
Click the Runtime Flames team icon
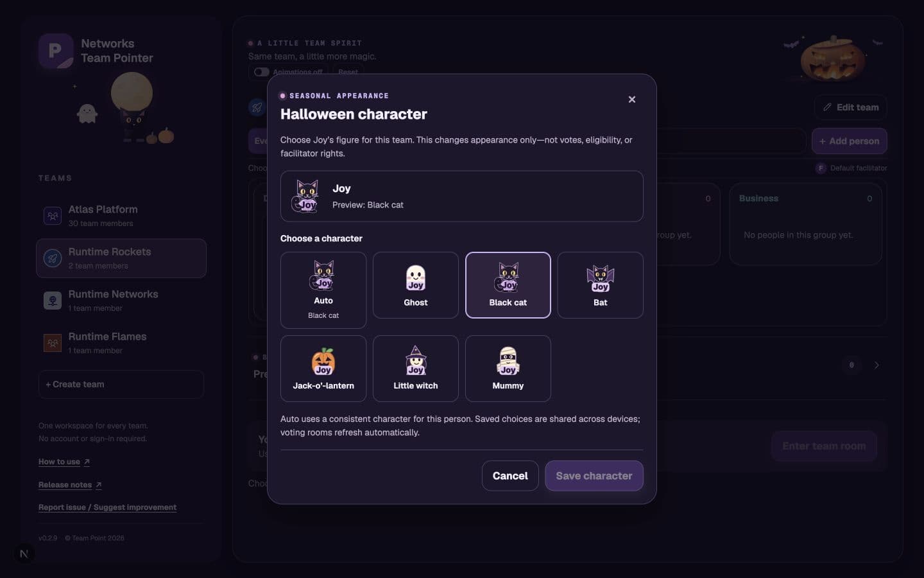click(x=53, y=343)
